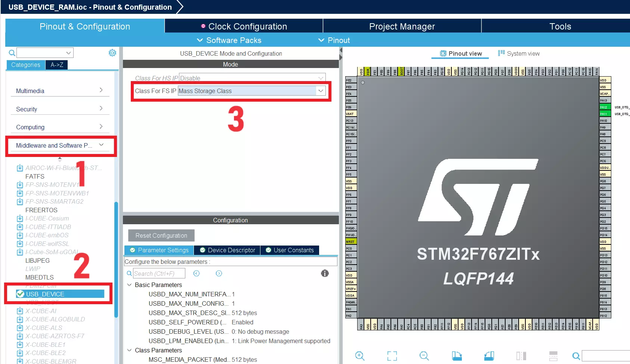Click the greyed flip horizontal icon

coord(521,356)
